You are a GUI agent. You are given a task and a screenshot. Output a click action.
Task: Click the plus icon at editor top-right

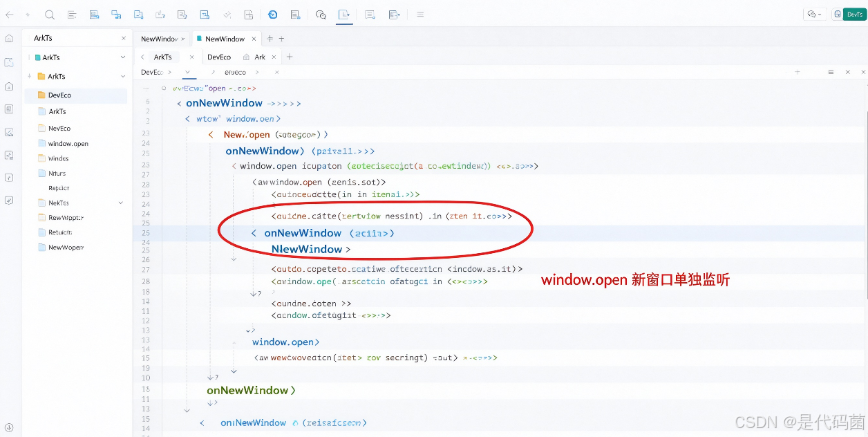point(797,72)
